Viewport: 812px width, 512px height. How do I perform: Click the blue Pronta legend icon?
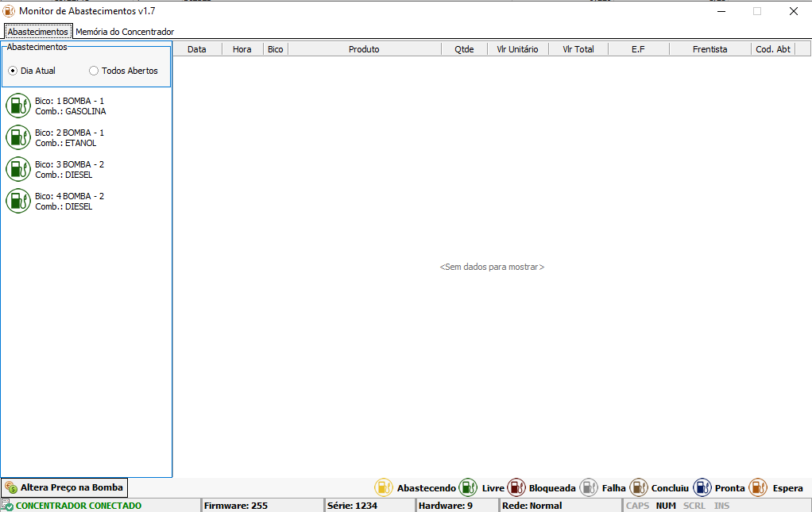point(702,487)
